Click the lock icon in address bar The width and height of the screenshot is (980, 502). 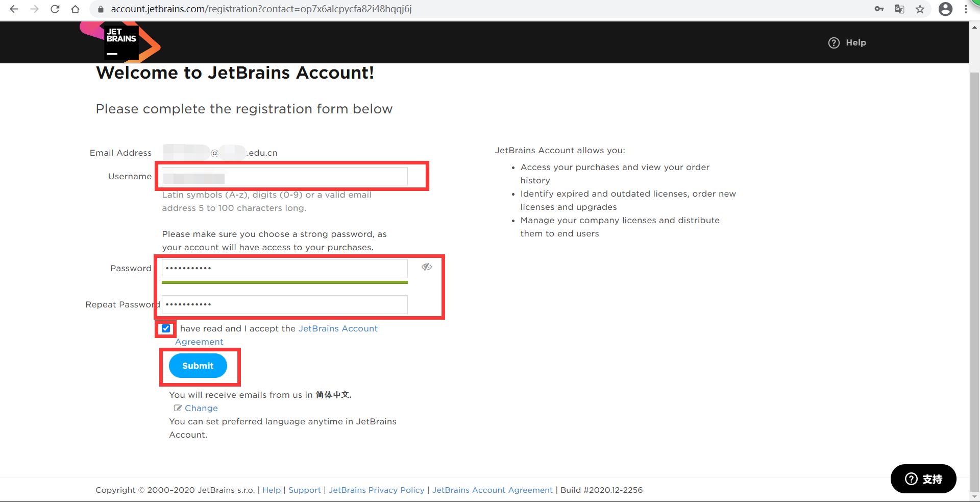101,9
